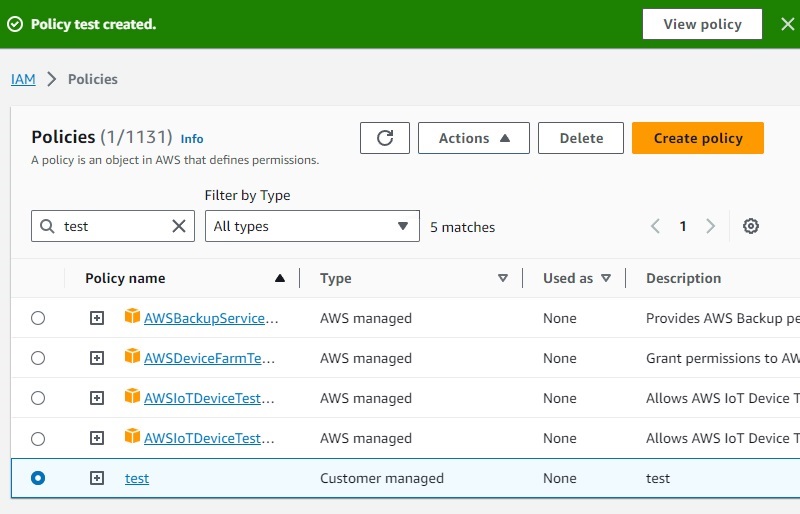Clear the search text with the X icon

pos(179,226)
